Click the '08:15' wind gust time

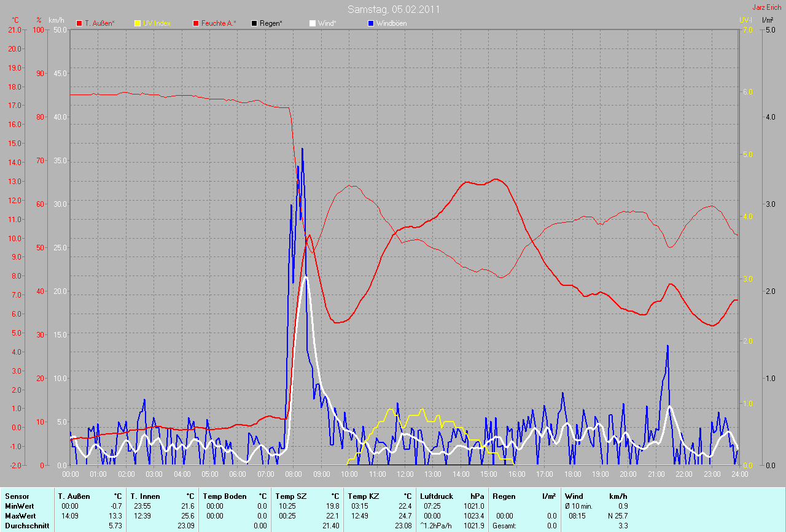(578, 516)
